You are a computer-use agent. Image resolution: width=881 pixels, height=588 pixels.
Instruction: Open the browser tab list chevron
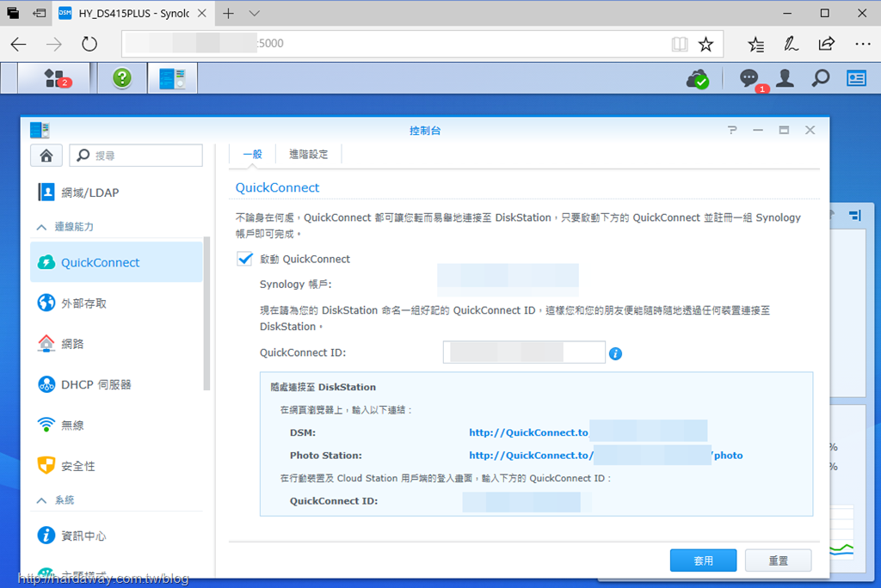254,13
